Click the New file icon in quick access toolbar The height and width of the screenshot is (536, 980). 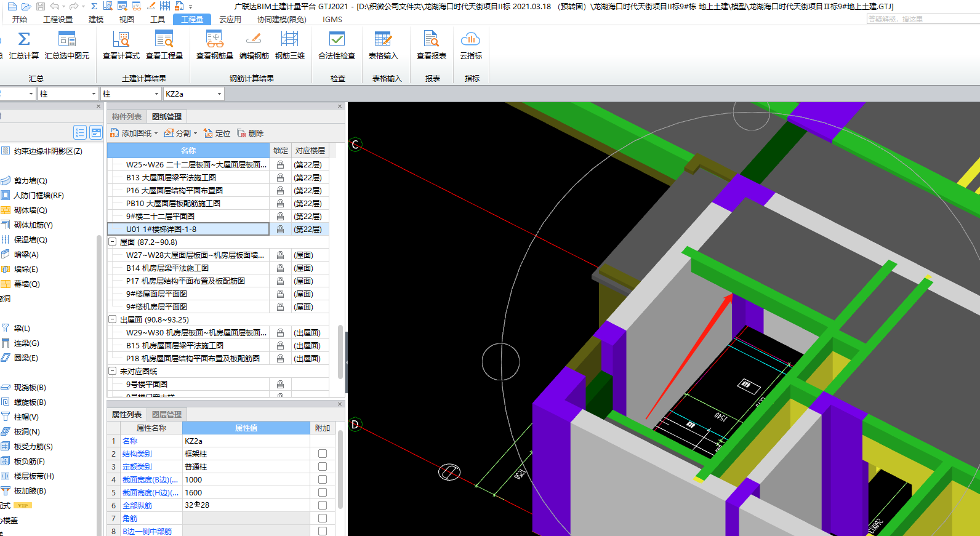coord(12,6)
